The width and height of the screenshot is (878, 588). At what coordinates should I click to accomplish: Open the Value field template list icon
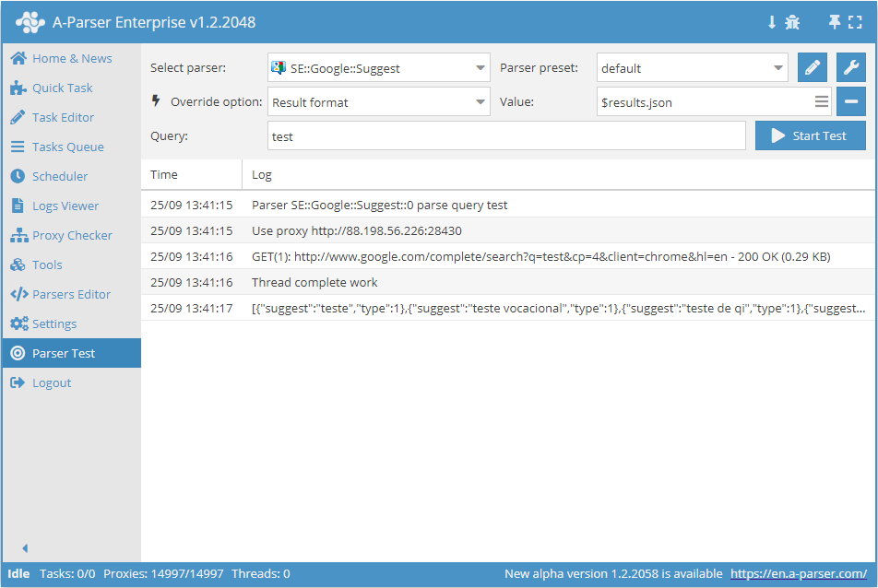pos(821,102)
